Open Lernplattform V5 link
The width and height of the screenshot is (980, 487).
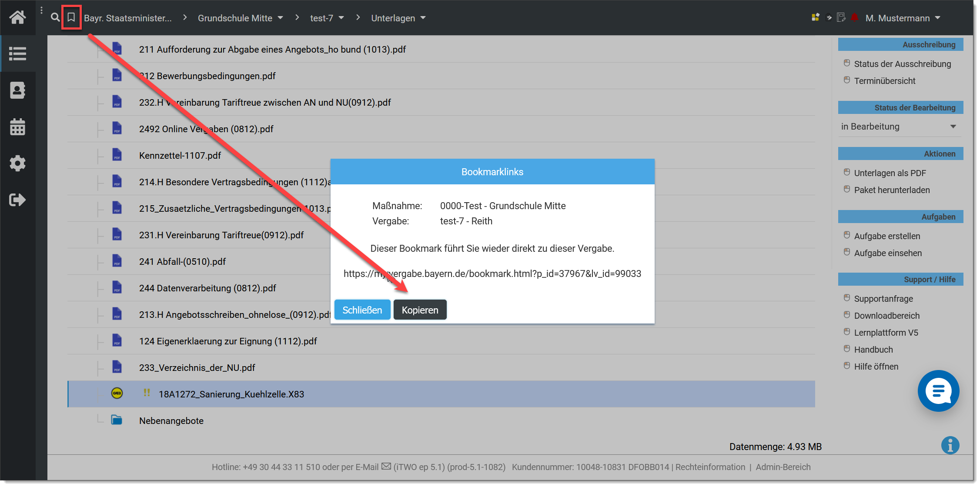click(886, 333)
